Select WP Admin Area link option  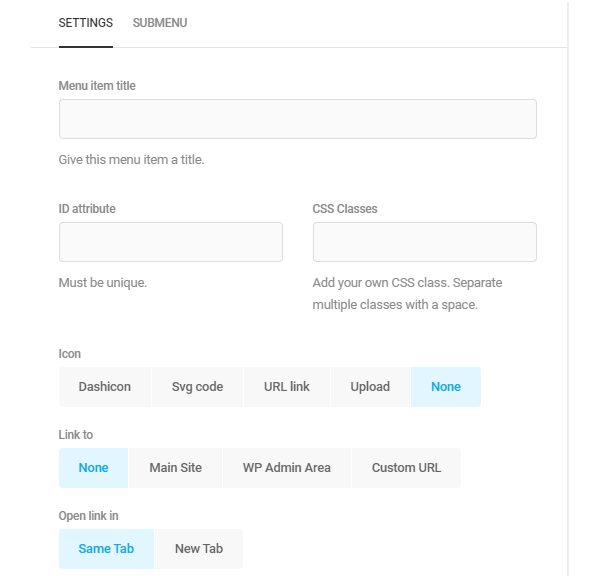click(x=286, y=468)
